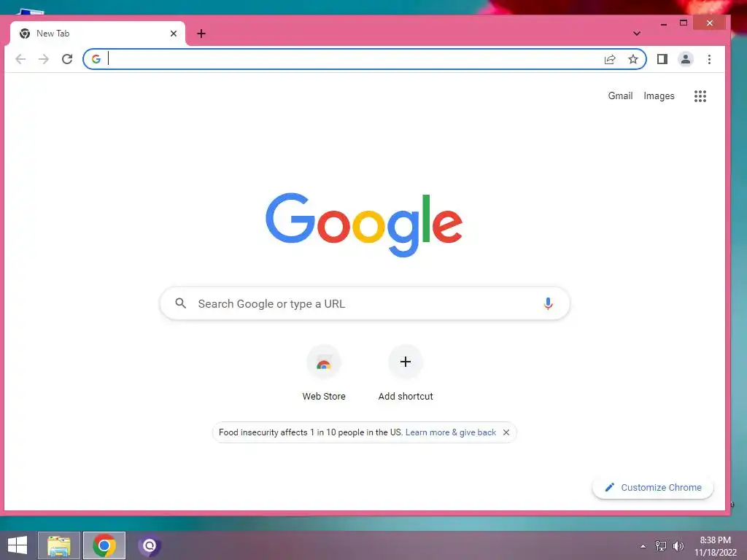Open the Google apps grid
This screenshot has height=560, width=747.
tap(700, 96)
